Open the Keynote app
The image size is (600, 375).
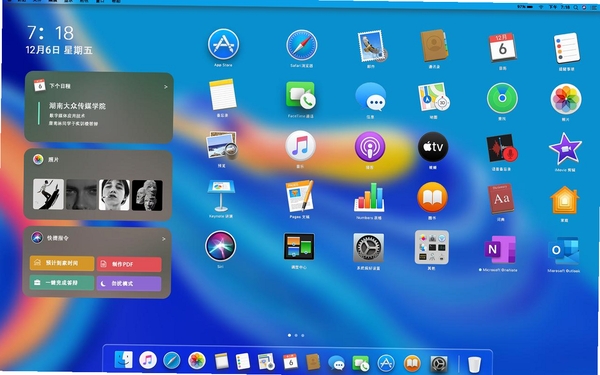pyautogui.click(x=221, y=196)
